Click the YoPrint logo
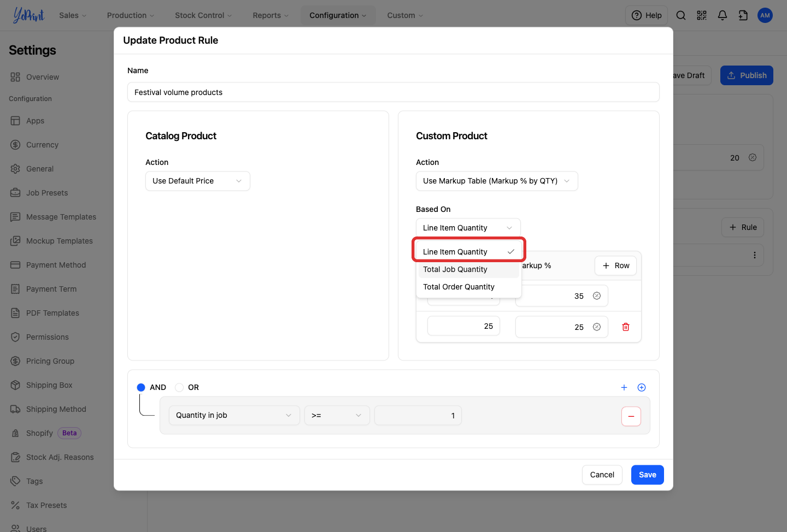 pos(28,15)
